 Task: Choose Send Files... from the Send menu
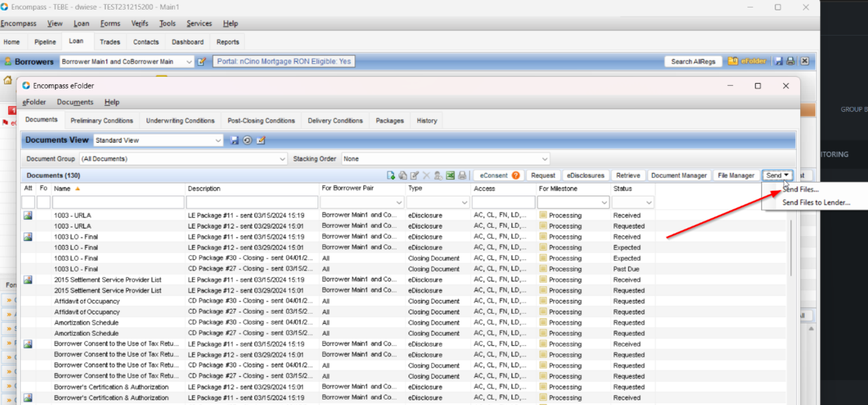(x=800, y=189)
